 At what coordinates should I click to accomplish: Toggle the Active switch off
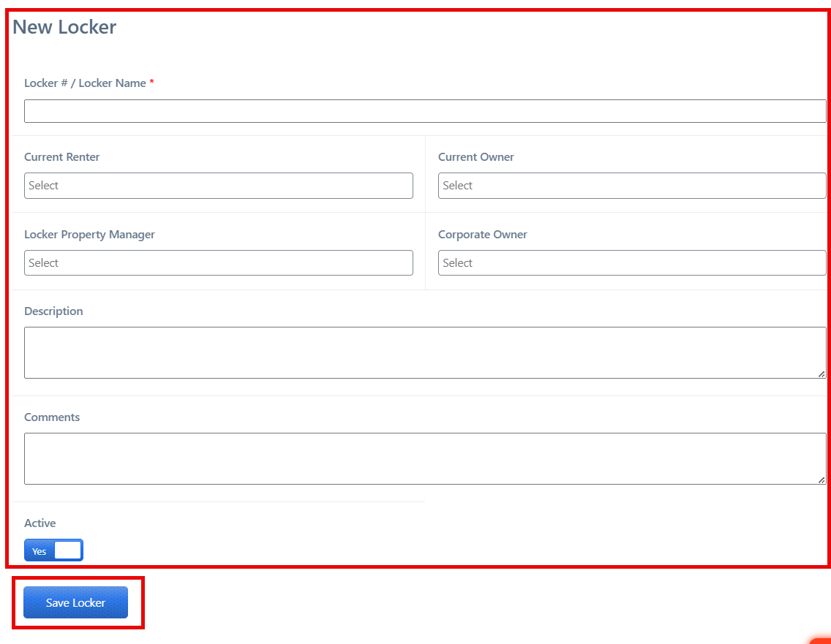53,550
